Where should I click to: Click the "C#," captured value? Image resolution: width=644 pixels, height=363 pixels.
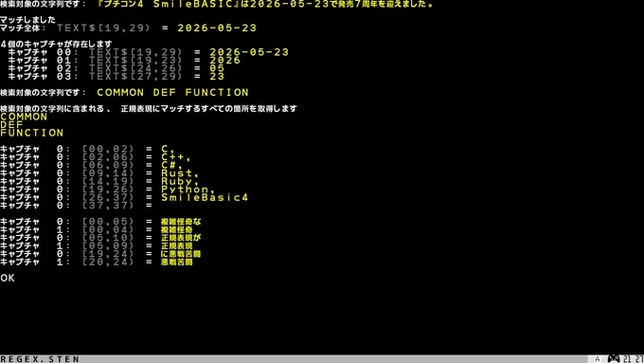pyautogui.click(x=171, y=165)
